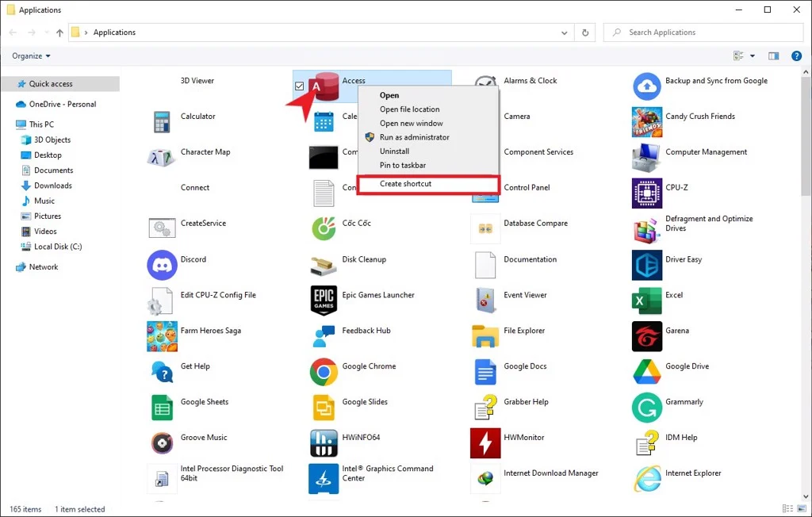
Task: Select the Cốc Cốc browser icon
Action: pyautogui.click(x=324, y=228)
